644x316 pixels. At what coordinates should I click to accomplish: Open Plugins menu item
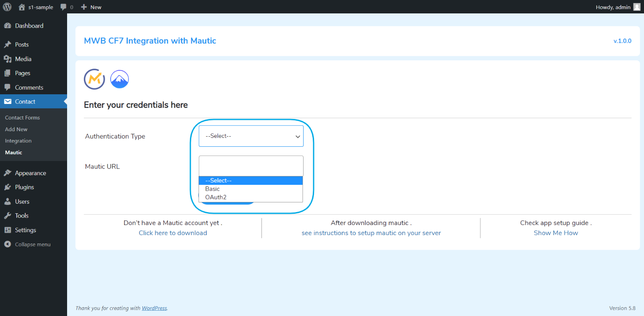34,187
